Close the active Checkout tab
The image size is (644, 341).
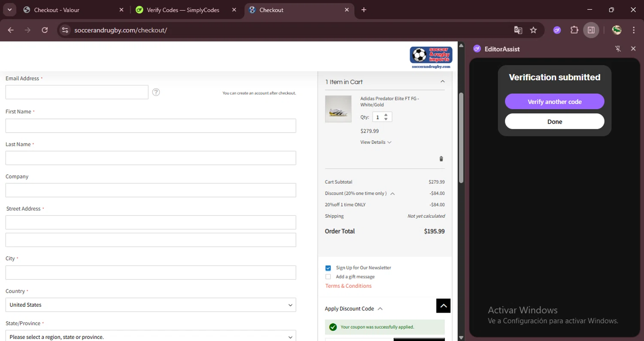coord(347,10)
